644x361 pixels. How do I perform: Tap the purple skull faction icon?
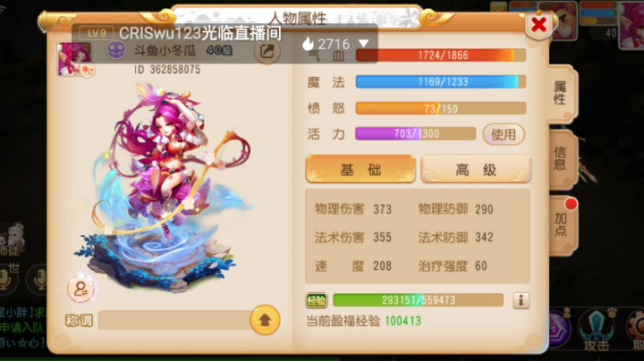115,50
